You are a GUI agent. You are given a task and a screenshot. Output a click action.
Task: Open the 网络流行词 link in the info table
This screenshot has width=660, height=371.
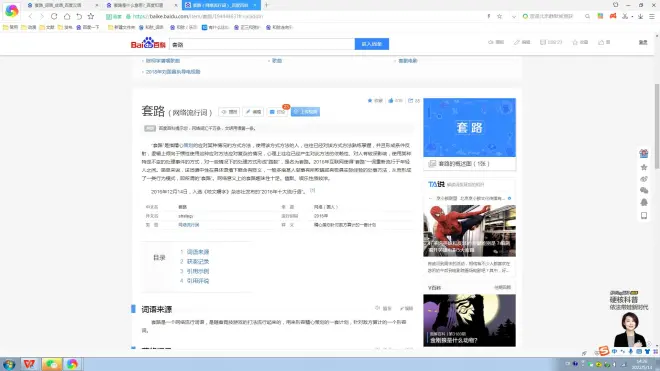pos(189,225)
